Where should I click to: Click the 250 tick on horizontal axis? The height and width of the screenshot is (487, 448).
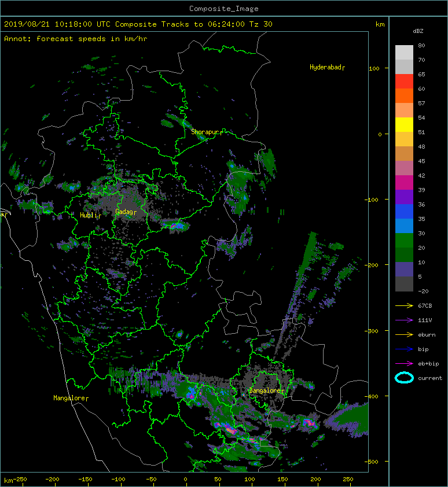tap(348, 479)
